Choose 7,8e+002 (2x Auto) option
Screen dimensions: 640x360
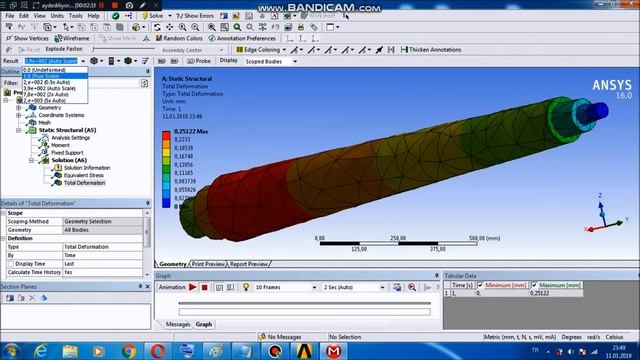55,94
